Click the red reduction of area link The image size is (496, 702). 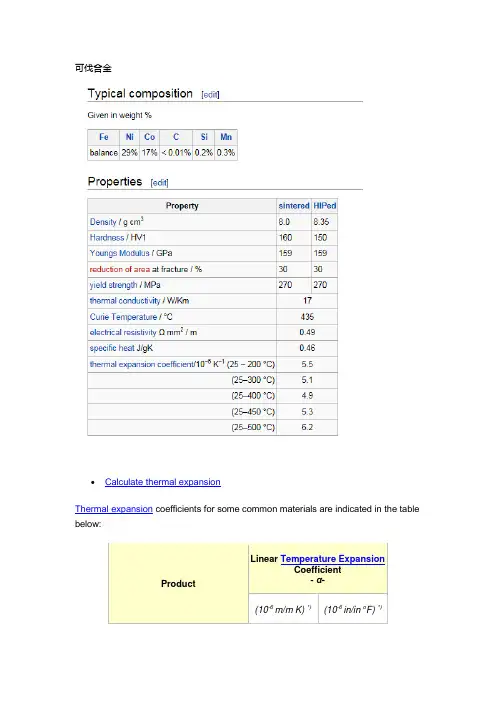120,269
